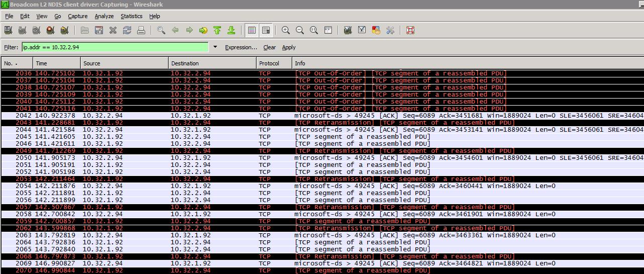Open saved filters via Filter label button
644x274 pixels.
11,47
